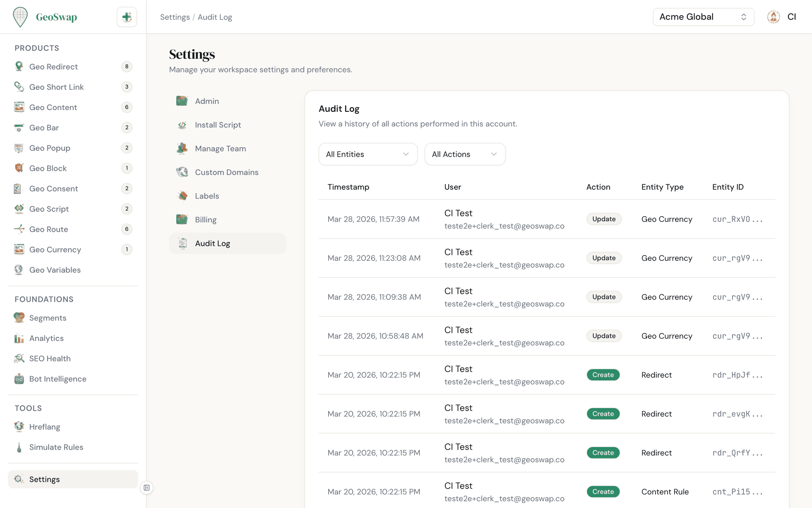Viewport: 812px width, 508px height.
Task: Open Geo Redirect from the sidebar
Action: (54, 66)
